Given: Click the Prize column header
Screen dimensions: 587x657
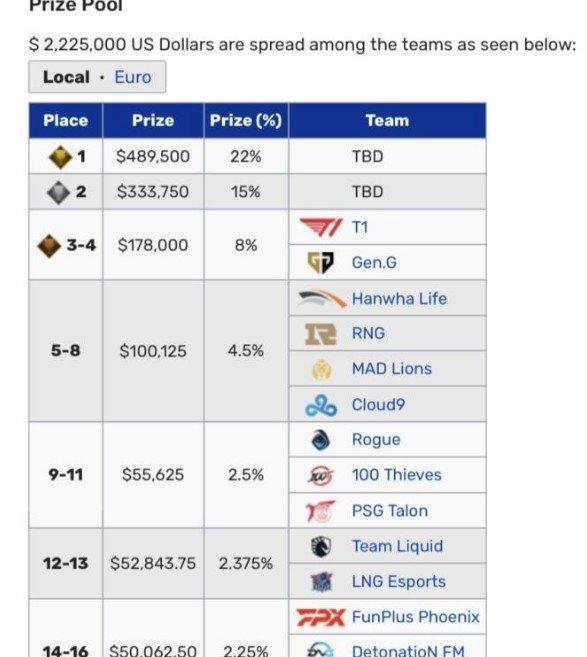Looking at the screenshot, I should click(153, 120).
